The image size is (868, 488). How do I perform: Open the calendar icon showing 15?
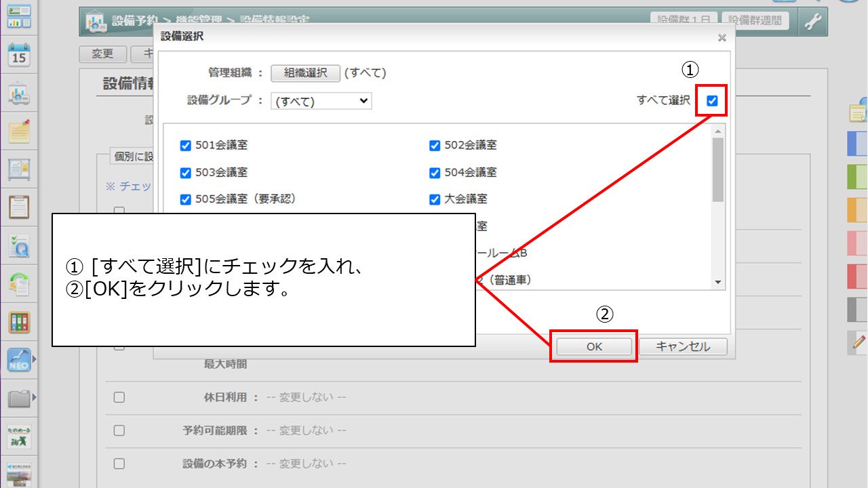[19, 55]
